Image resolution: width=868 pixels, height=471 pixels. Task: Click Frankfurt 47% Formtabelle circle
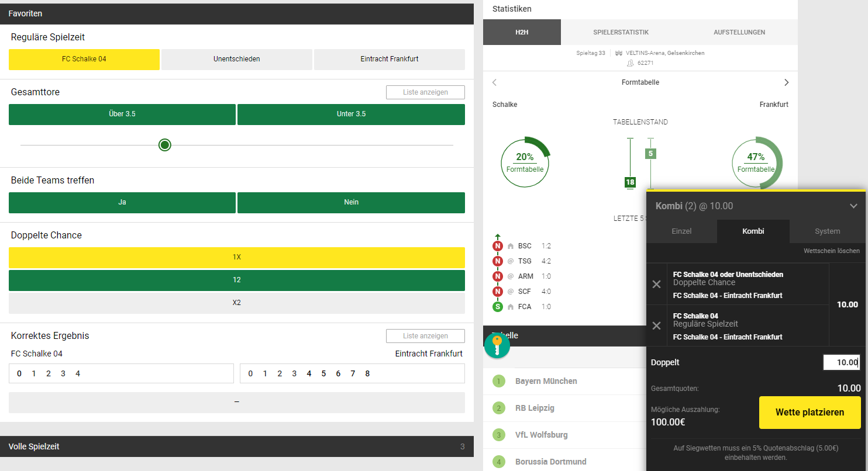point(756,162)
